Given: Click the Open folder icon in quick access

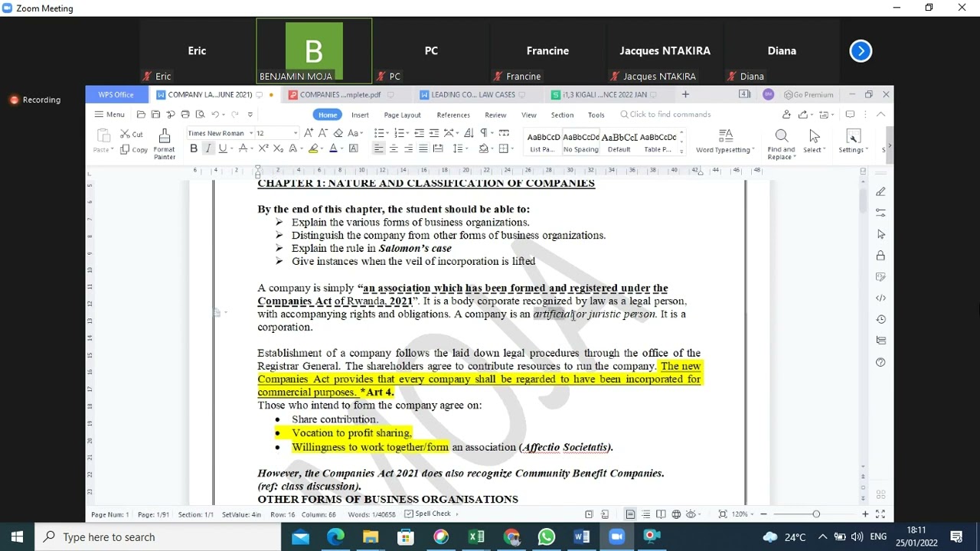Looking at the screenshot, I should point(141,115).
